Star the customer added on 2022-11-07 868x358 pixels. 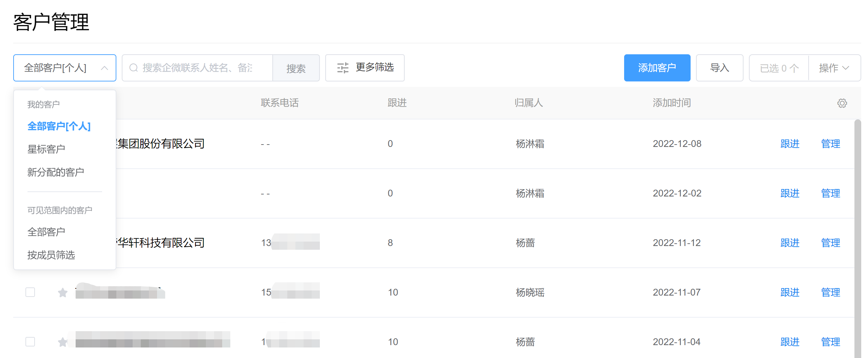click(63, 292)
